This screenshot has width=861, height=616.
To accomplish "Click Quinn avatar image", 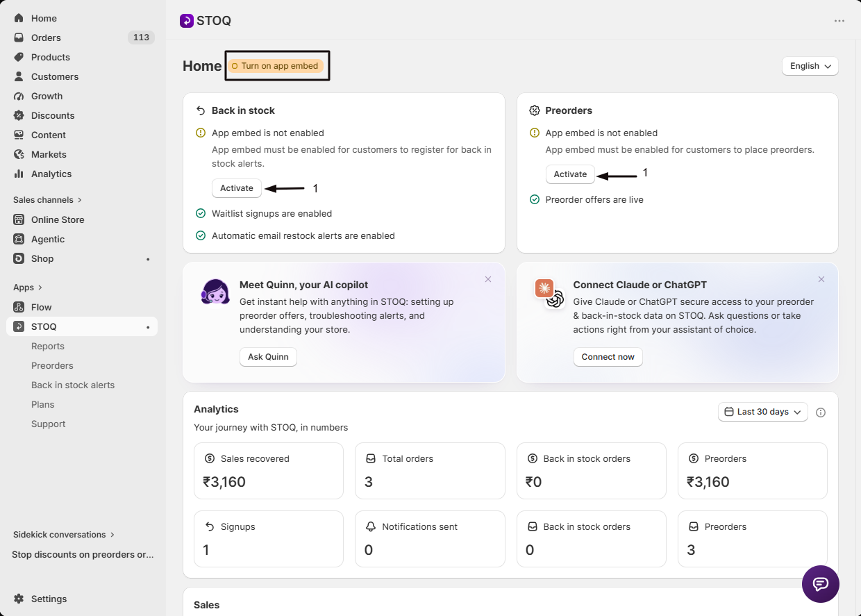I will pos(215,292).
